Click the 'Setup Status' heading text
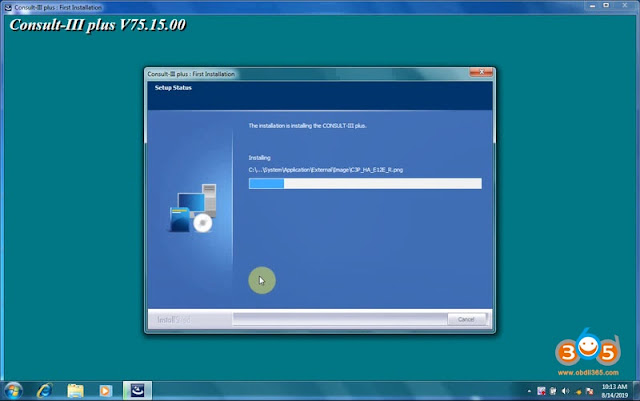 (173, 87)
